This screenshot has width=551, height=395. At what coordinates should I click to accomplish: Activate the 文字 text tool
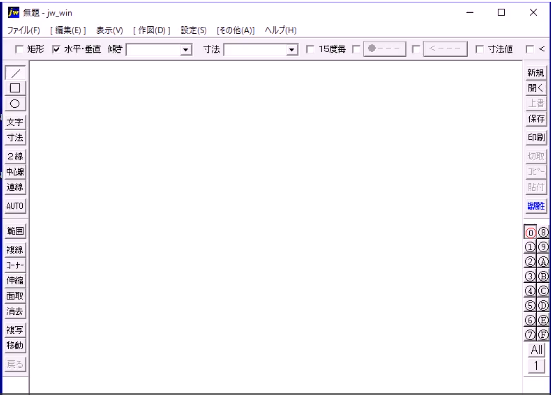(15, 122)
